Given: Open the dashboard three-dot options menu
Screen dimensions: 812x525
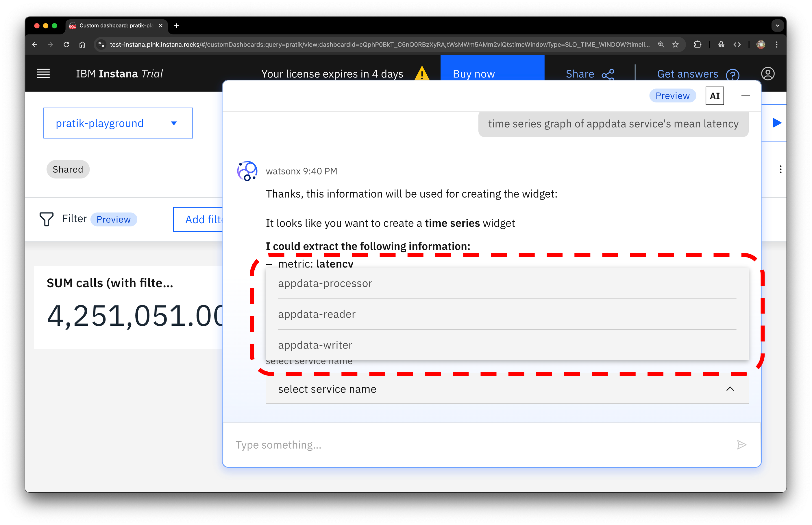Looking at the screenshot, I should pyautogui.click(x=780, y=170).
